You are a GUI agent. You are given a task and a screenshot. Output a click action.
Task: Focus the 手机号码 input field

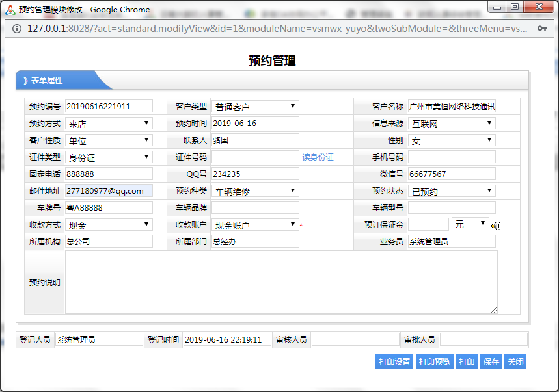coord(452,157)
